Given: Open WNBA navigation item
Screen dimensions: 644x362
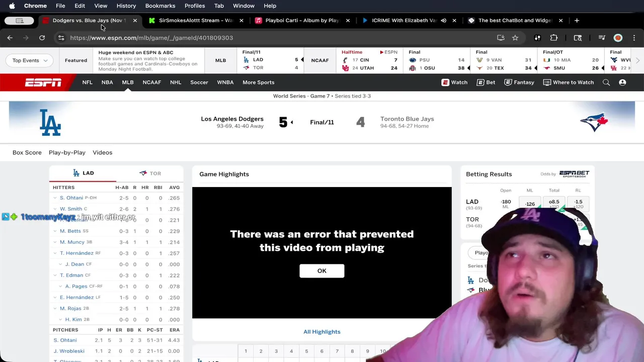Looking at the screenshot, I should pos(225,82).
